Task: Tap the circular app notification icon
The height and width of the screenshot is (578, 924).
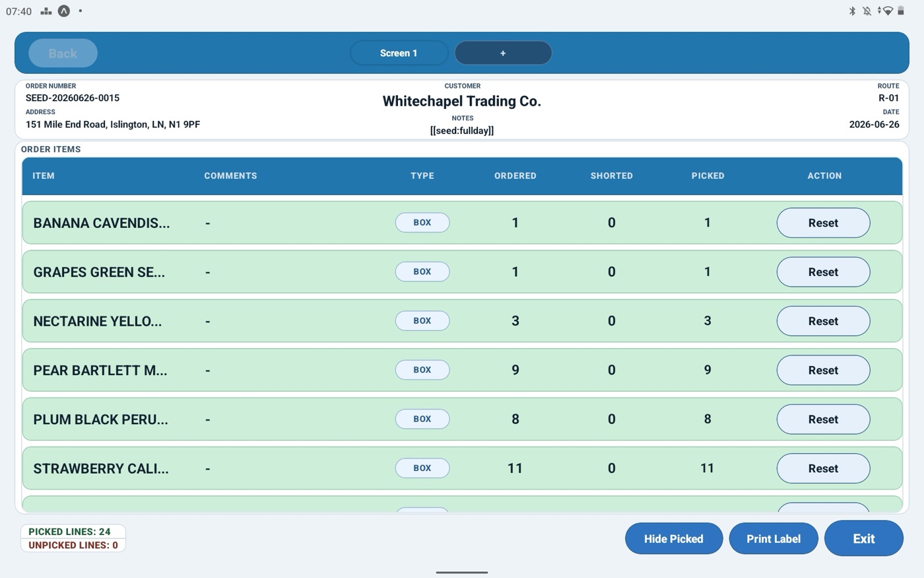Action: (64, 11)
